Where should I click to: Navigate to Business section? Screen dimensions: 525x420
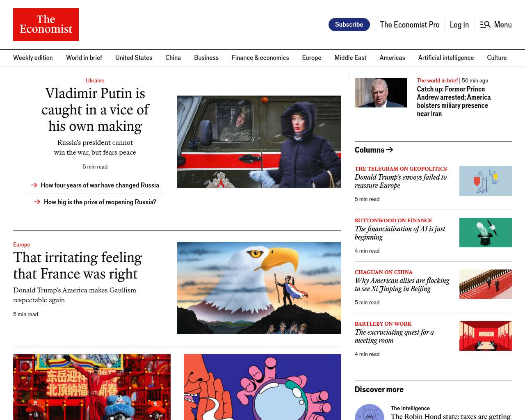(206, 58)
